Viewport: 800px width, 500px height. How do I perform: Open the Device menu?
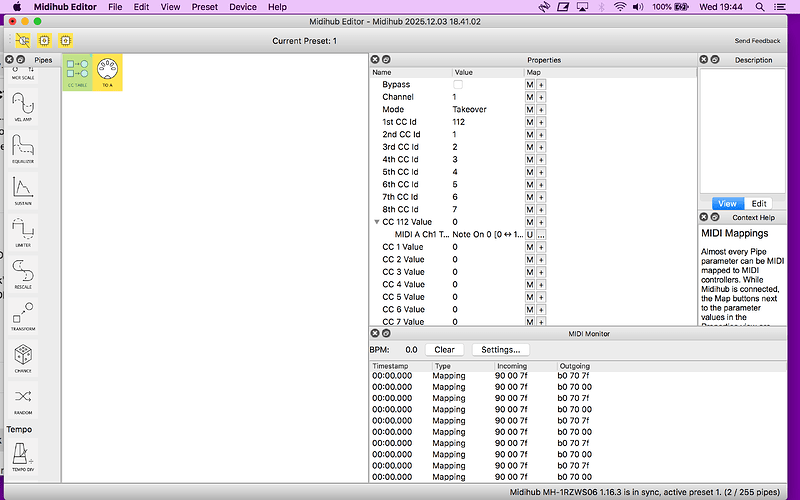(x=243, y=7)
